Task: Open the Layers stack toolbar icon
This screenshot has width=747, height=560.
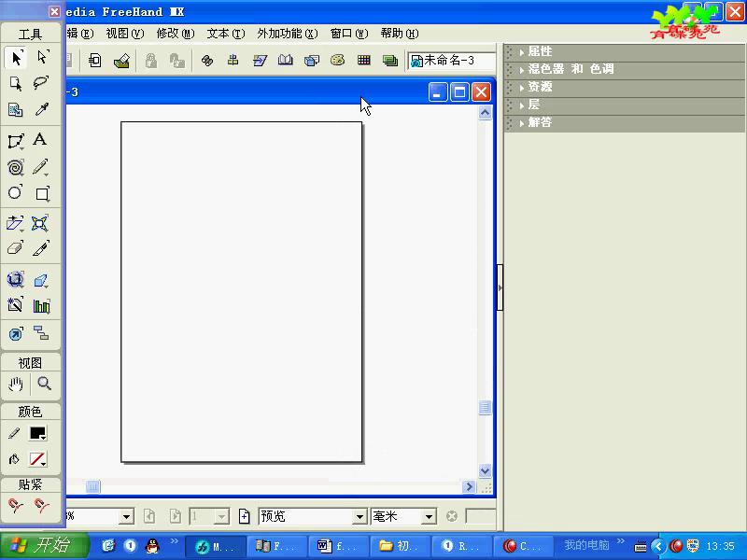Action: coord(390,61)
